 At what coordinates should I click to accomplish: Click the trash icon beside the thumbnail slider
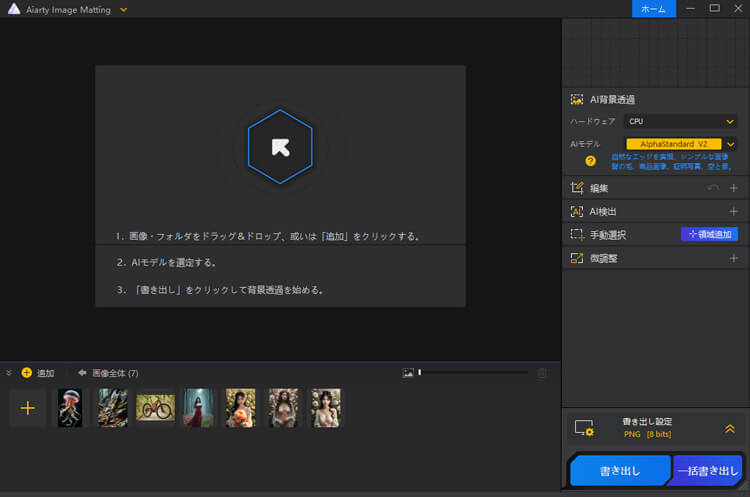[x=542, y=373]
